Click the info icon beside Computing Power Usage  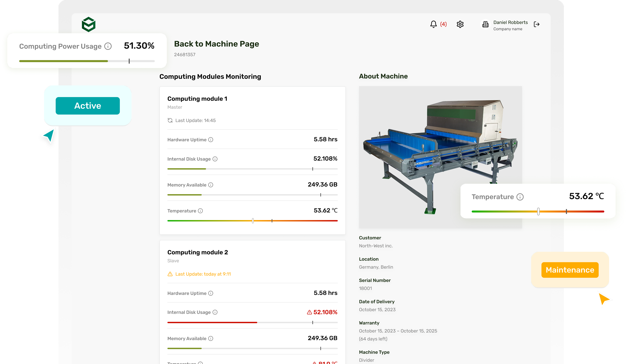[108, 46]
